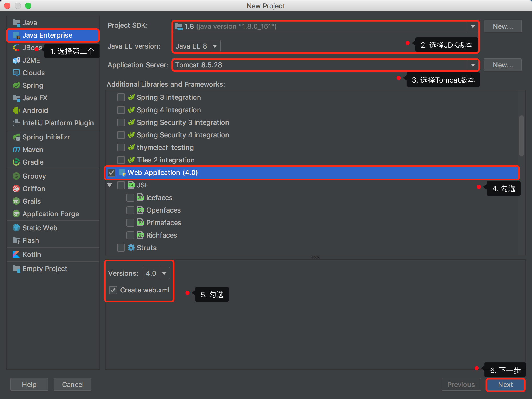Click the Cancel button
This screenshot has height=399, width=532.
tap(73, 385)
